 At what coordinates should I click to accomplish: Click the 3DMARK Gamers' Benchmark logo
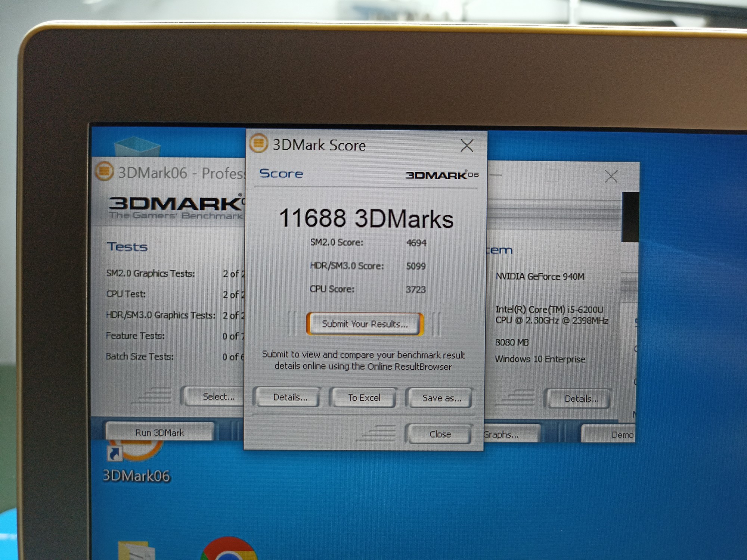(x=176, y=207)
